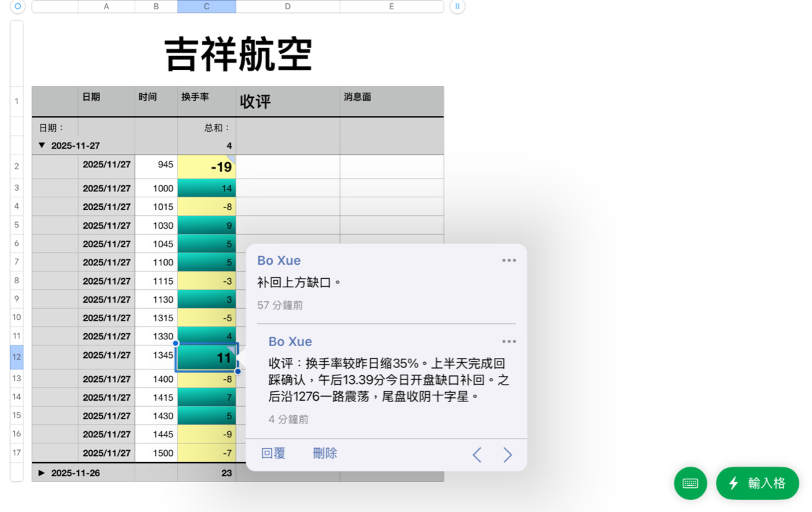
Task: Select column D header
Action: pos(288,7)
